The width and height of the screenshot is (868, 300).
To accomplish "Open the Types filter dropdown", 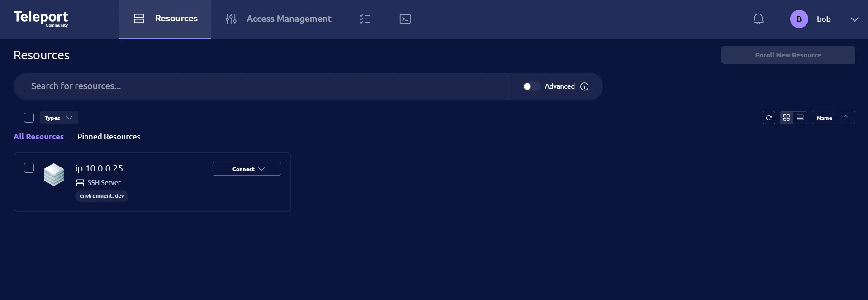I will tap(59, 118).
